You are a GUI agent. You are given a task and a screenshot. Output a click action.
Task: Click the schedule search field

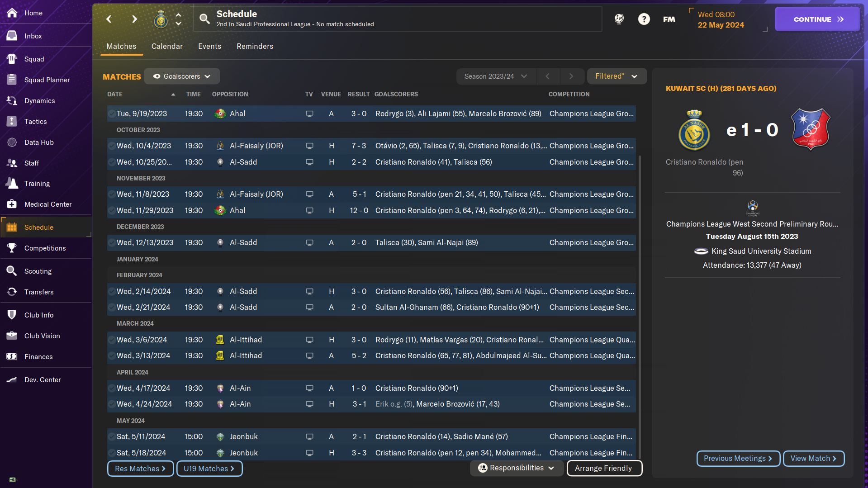click(398, 19)
